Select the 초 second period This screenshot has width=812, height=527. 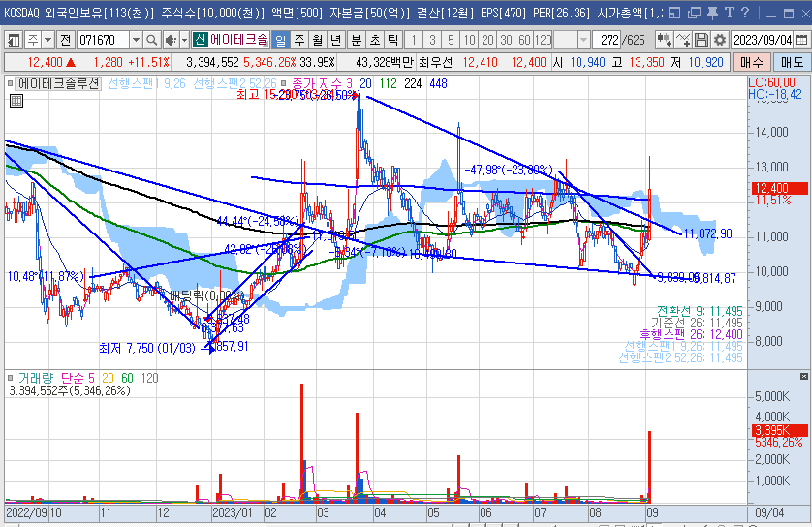point(375,40)
